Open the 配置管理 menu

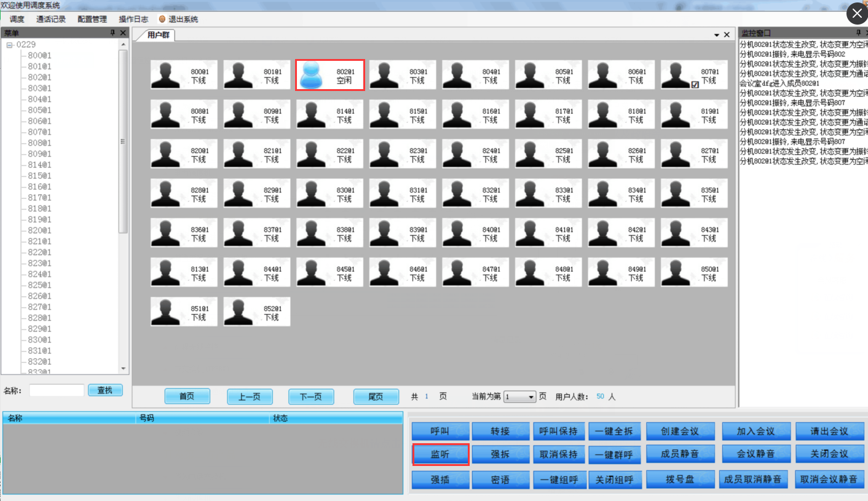(92, 19)
